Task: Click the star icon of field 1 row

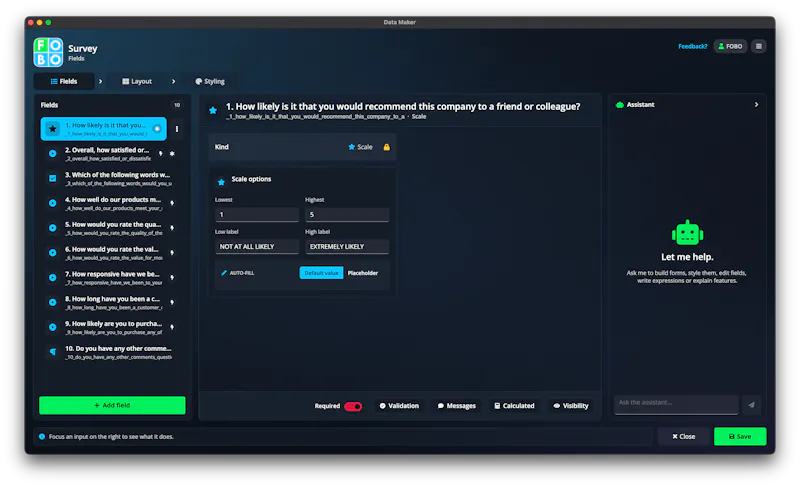Action: point(53,129)
